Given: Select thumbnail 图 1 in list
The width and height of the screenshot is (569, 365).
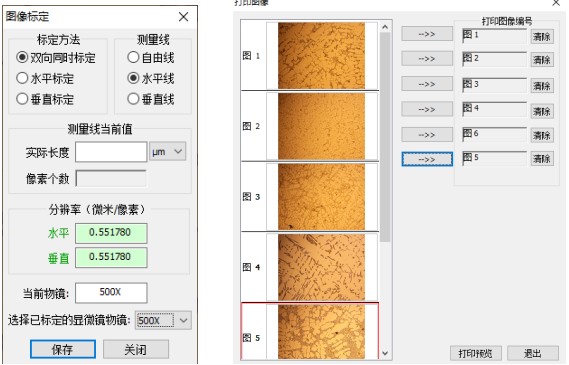Looking at the screenshot, I should pos(309,55).
